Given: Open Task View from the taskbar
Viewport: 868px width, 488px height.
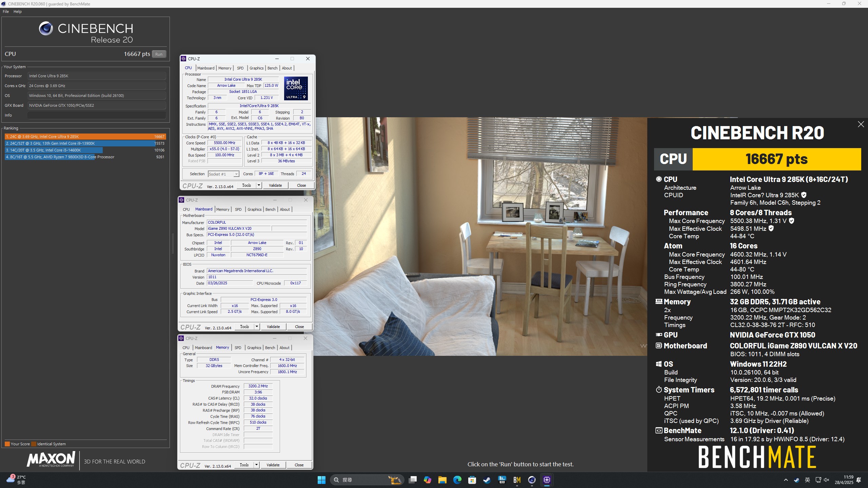Looking at the screenshot, I should click(x=413, y=480).
